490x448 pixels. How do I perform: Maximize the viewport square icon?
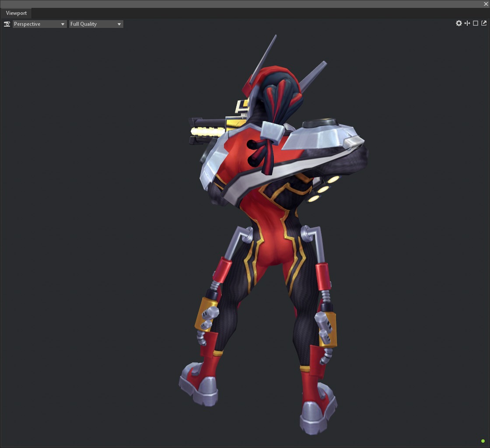pos(476,23)
